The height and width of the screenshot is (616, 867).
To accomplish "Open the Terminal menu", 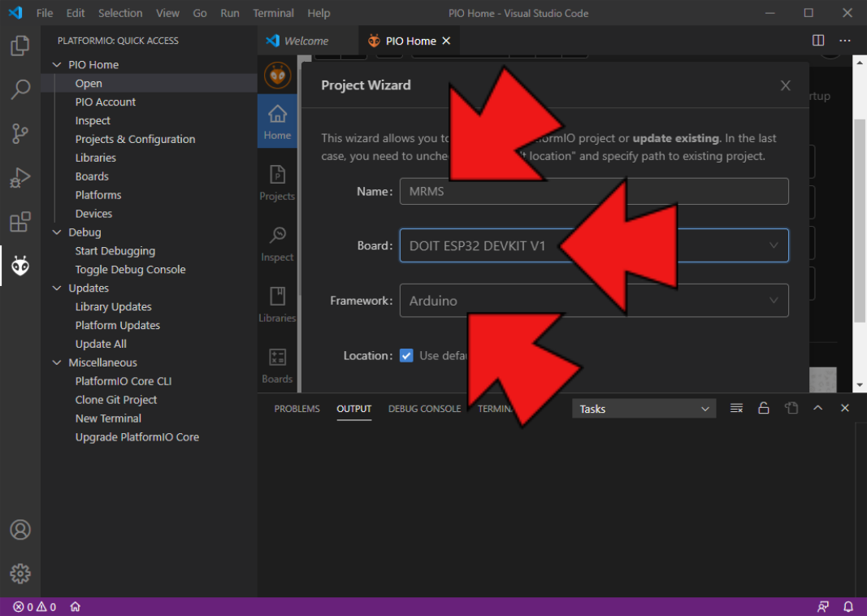I will tap(273, 13).
